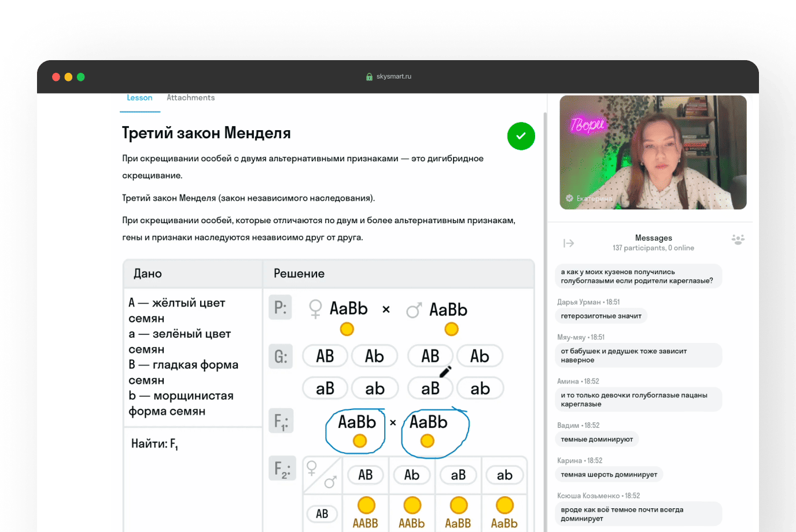Click the male symbol in the P row
This screenshot has height=532, width=796.
(414, 311)
